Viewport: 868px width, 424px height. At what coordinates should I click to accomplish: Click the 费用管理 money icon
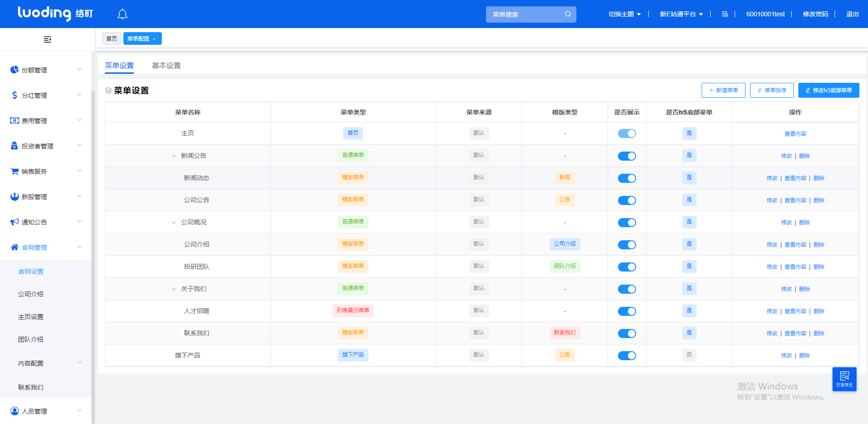[x=14, y=120]
